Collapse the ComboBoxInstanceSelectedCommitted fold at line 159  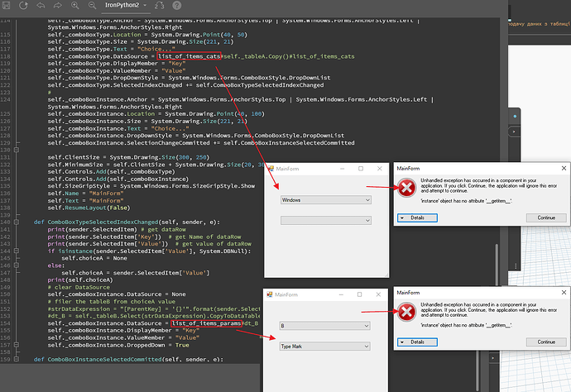[x=17, y=359]
